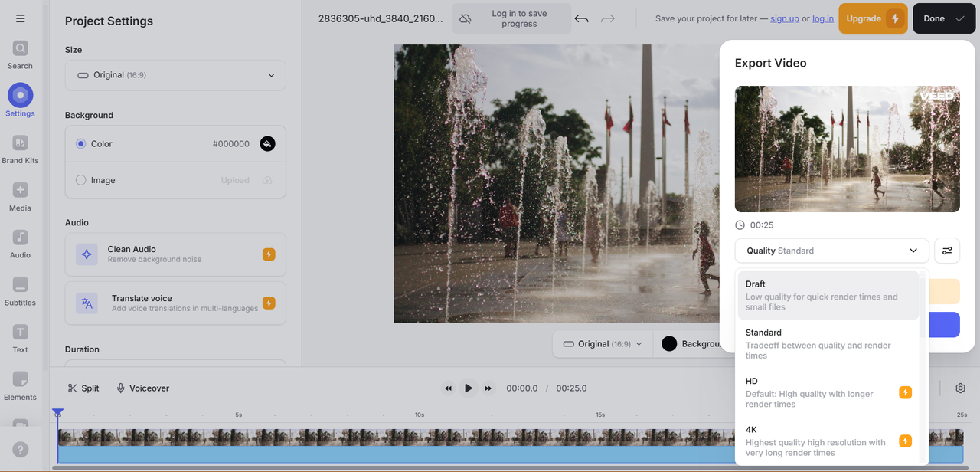Screen dimensions: 980x472
Task: Click the log in link
Action: (x=823, y=18)
